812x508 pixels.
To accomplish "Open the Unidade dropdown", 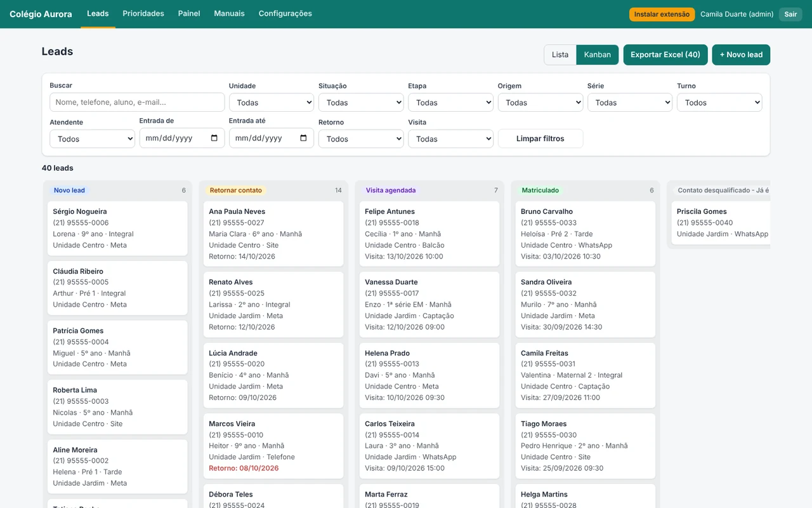I will pyautogui.click(x=272, y=102).
